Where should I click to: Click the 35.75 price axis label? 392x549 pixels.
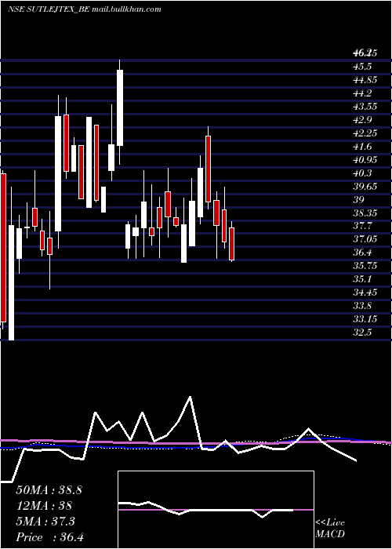pyautogui.click(x=365, y=267)
